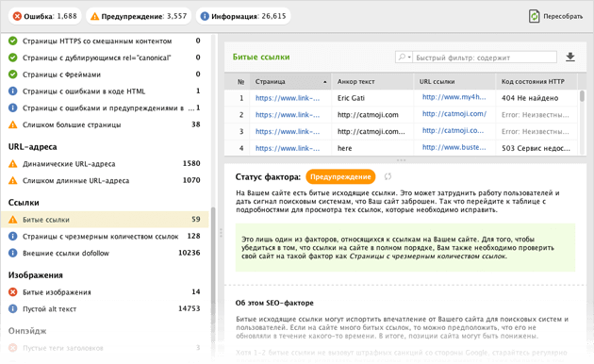This screenshot has width=594, height=364.
Task: Sort table by Страница column arrow
Action: pyautogui.click(x=325, y=82)
